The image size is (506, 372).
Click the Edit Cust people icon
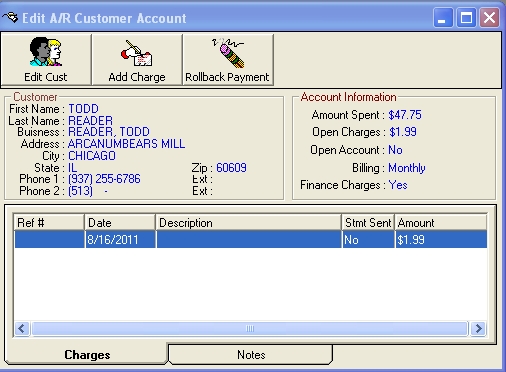(46, 52)
